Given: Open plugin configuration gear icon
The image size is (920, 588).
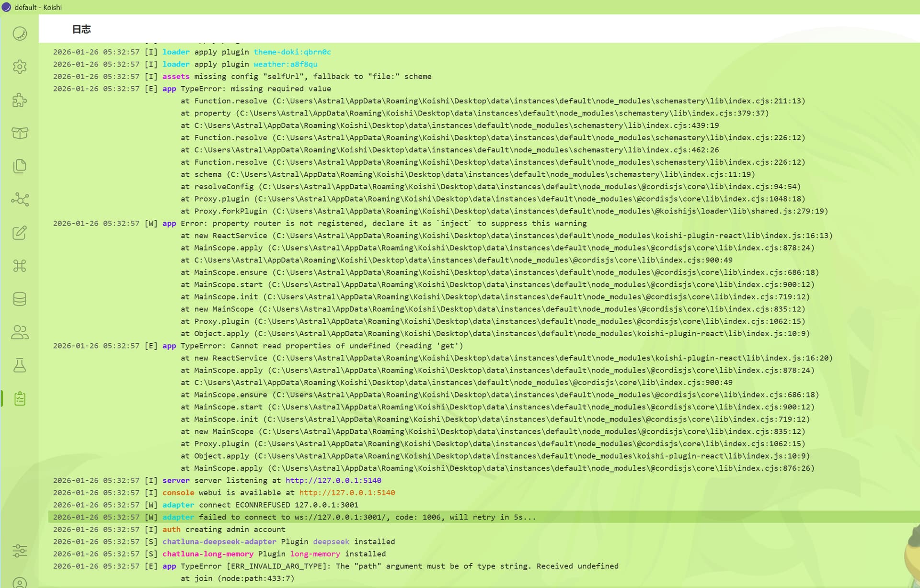Looking at the screenshot, I should click(x=20, y=67).
